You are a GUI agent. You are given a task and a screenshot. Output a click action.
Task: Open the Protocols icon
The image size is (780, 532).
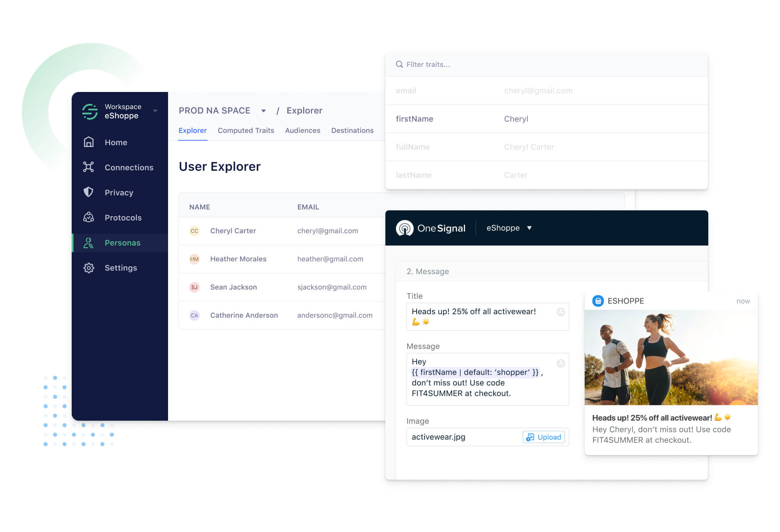[89, 217]
